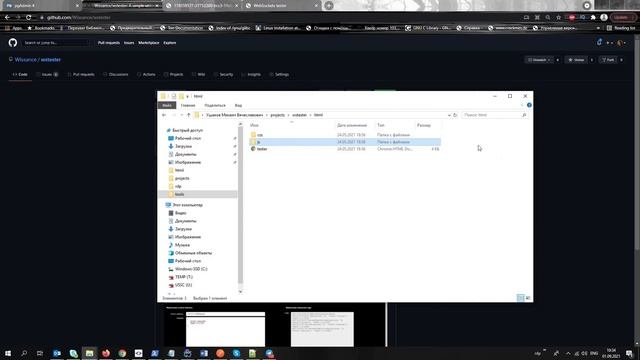Open Explorer help icon
The image size is (640, 360).
click(529, 105)
